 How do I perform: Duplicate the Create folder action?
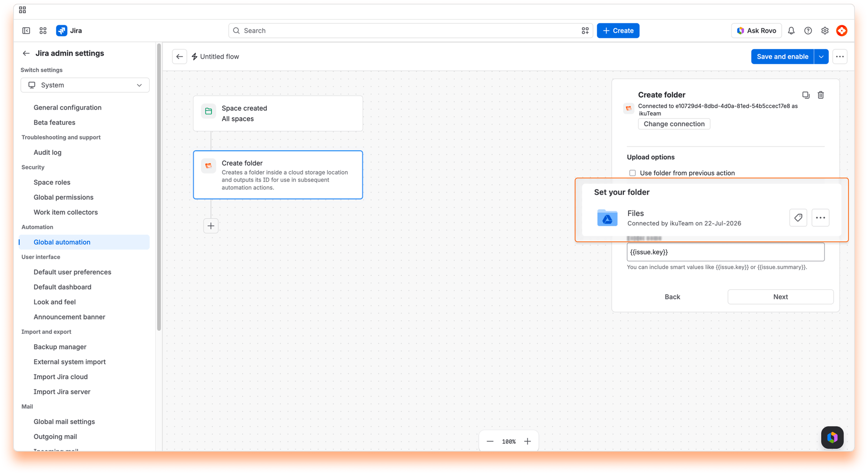click(x=805, y=95)
